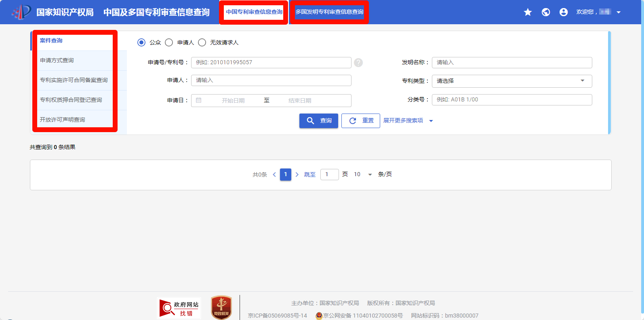Screen dimensions: 644x320
Task: Click the browser vertical scrollbar
Action: [642, 158]
